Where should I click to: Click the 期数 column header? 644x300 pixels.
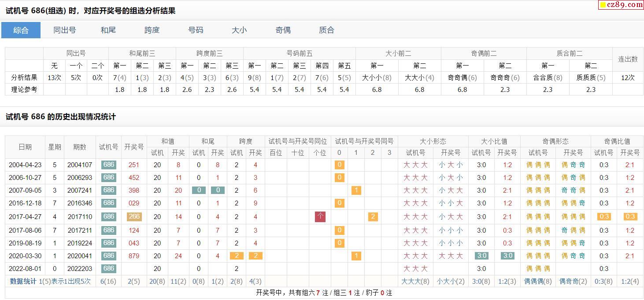pyautogui.click(x=80, y=147)
